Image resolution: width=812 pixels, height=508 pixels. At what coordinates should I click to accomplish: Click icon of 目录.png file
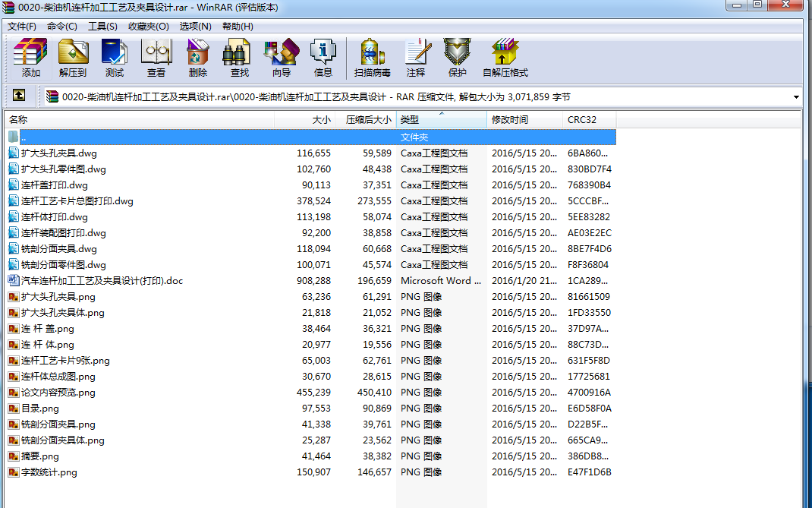[x=14, y=408]
